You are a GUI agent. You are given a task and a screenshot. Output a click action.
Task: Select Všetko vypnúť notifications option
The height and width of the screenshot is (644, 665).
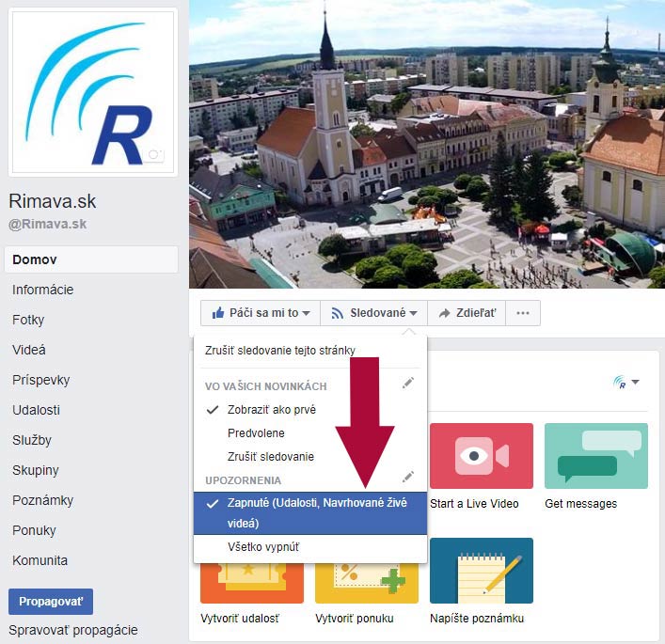263,546
